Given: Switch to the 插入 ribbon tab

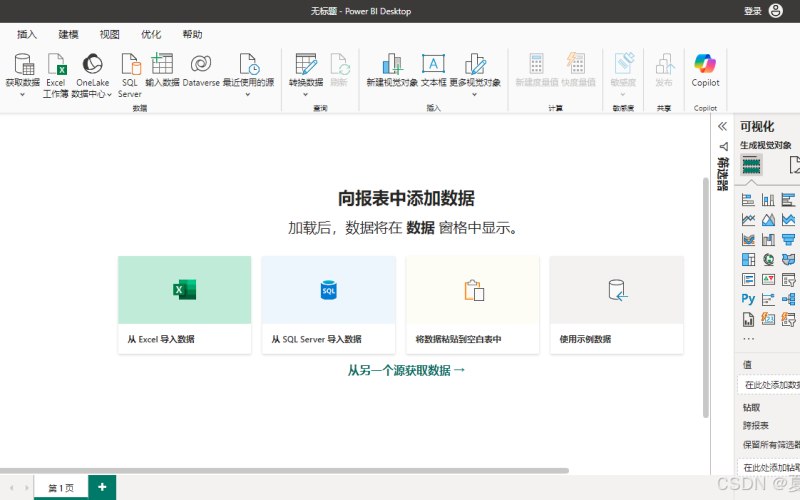Looking at the screenshot, I should coord(27,34).
